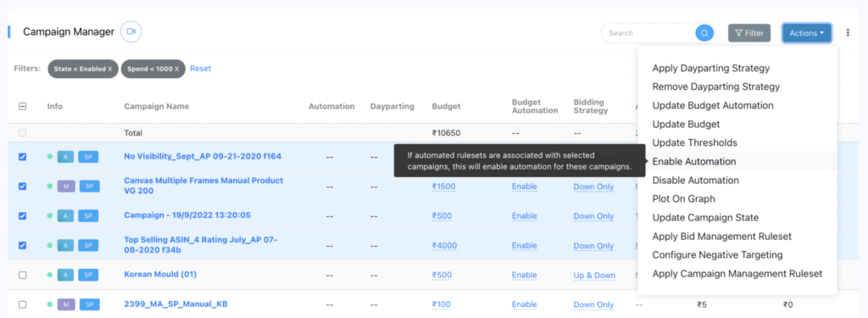The width and height of the screenshot is (868, 318).
Task: Remove the Spend < 1000 filter chip
Action: tap(177, 70)
